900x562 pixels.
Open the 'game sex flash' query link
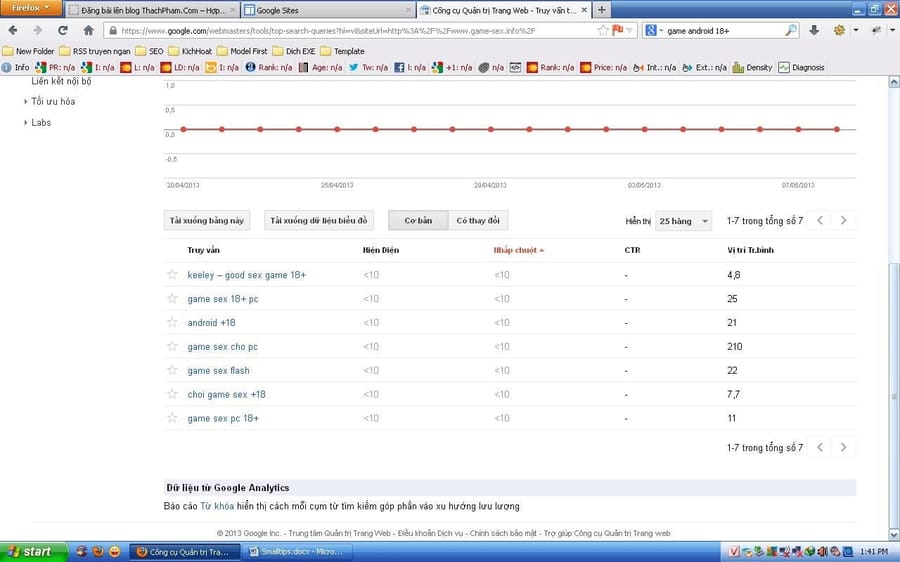coord(219,371)
